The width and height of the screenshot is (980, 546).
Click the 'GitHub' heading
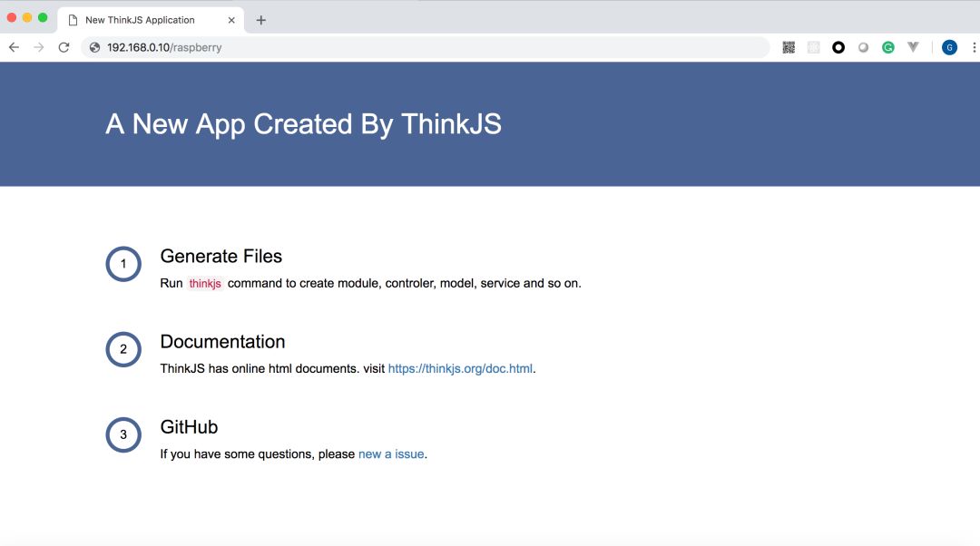189,427
